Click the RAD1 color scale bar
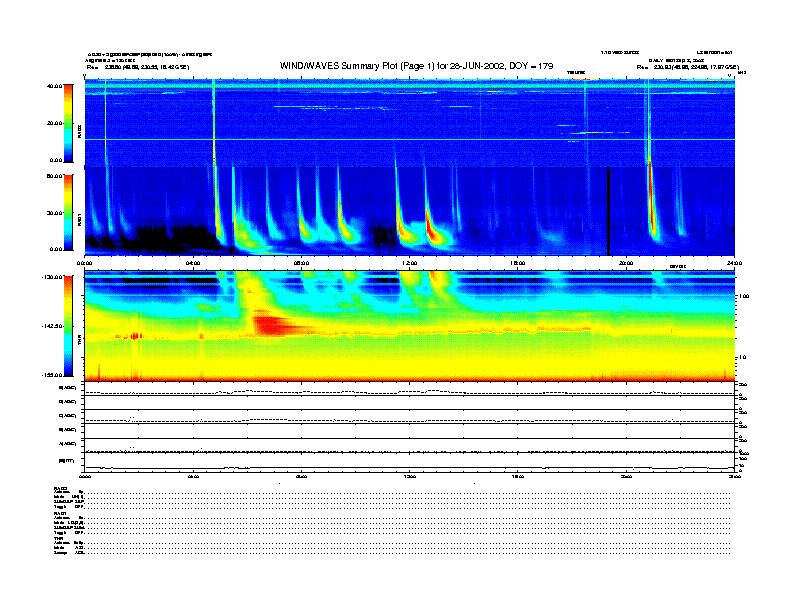This screenshot has width=792, height=612. 68,212
